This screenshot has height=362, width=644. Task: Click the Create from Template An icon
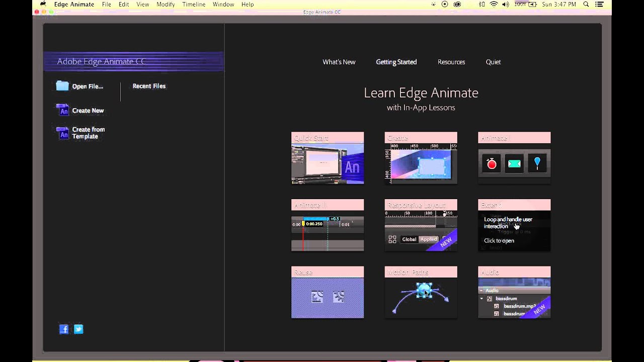coord(62,133)
